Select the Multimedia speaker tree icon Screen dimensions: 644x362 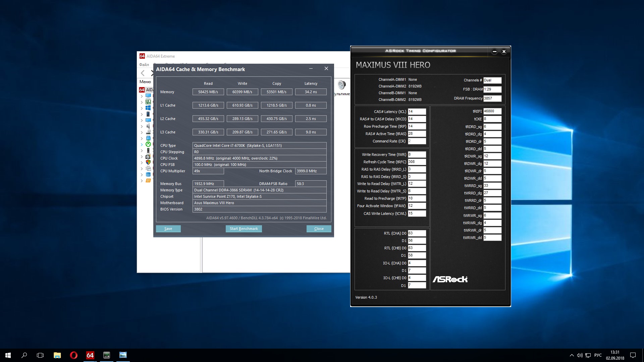(x=148, y=126)
